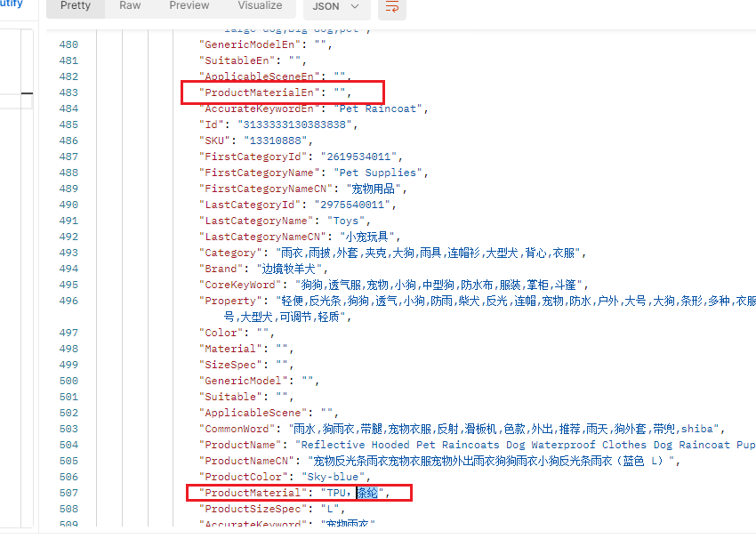Image resolution: width=756 pixels, height=547 pixels.
Task: Click the "LastCategoryNameCN" key
Action: (x=262, y=237)
